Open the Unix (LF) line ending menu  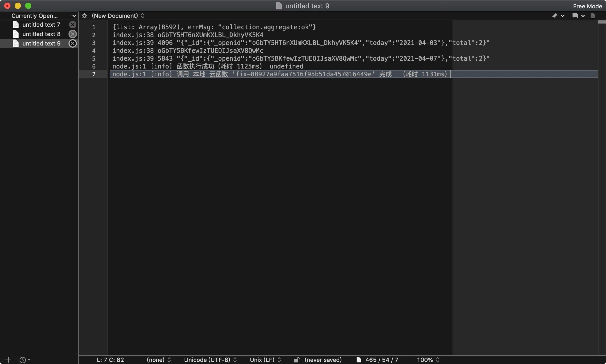pos(265,360)
